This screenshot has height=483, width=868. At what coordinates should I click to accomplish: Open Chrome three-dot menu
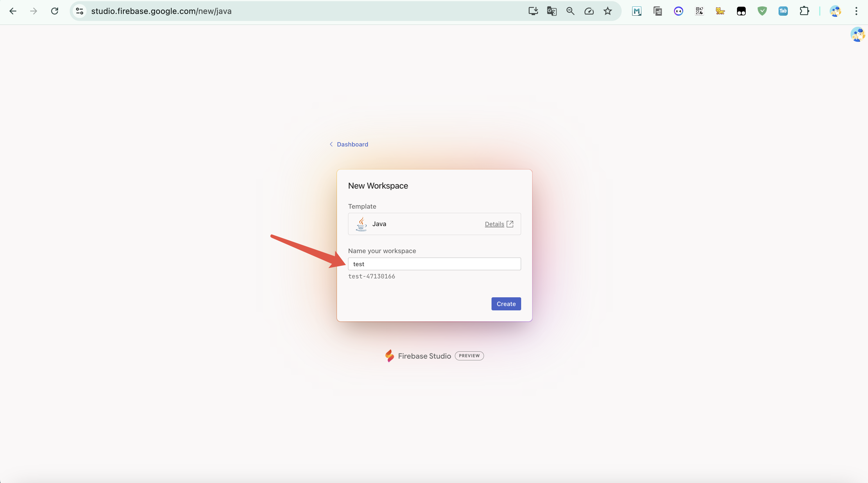(x=856, y=11)
